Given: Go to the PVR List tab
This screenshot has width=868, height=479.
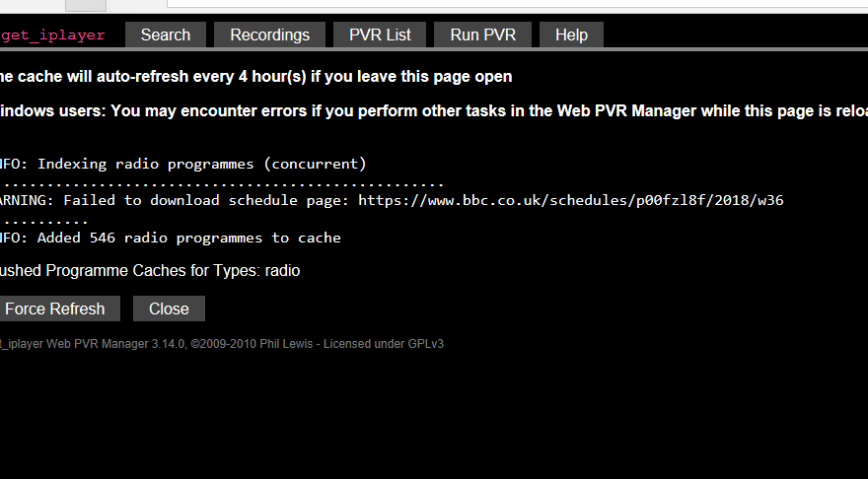Looking at the screenshot, I should click(x=380, y=35).
